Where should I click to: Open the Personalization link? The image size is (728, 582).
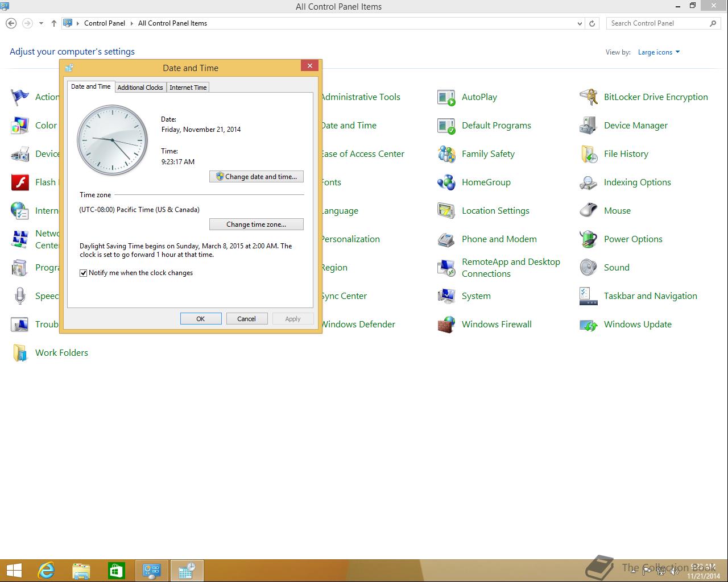351,239
